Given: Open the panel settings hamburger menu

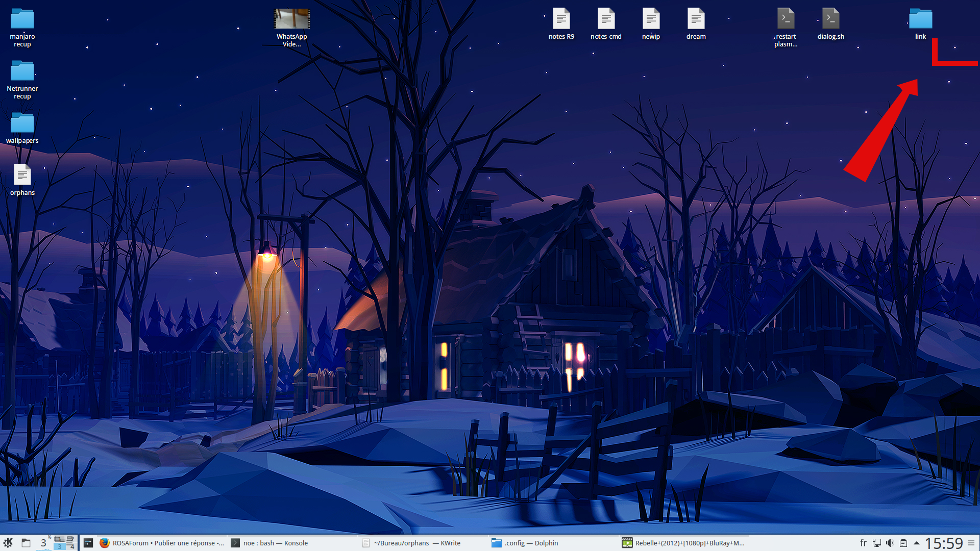Looking at the screenshot, I should (971, 543).
